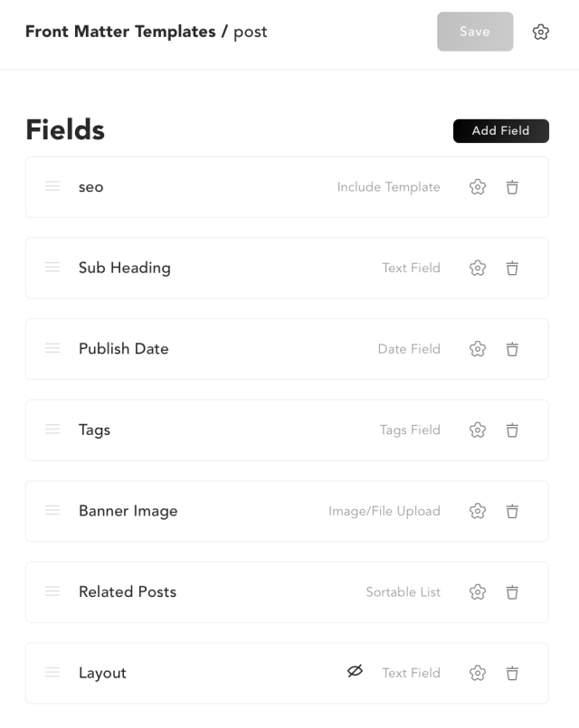Delete the seo field

(512, 187)
